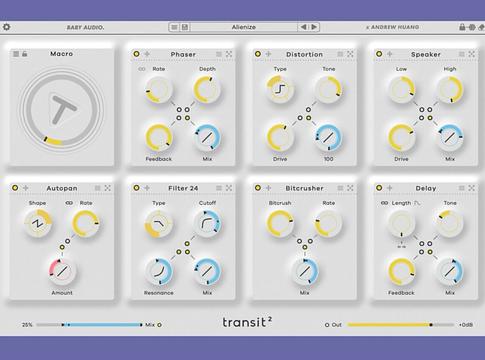Click the plus icon in Phaser header
This screenshot has height=360, width=485.
click(147, 54)
